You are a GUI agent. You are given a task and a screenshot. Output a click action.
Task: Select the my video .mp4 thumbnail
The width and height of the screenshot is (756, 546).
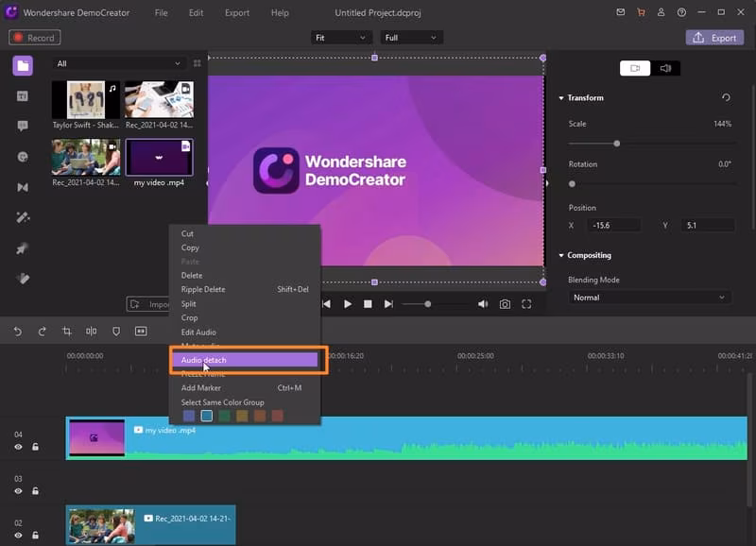point(159,158)
